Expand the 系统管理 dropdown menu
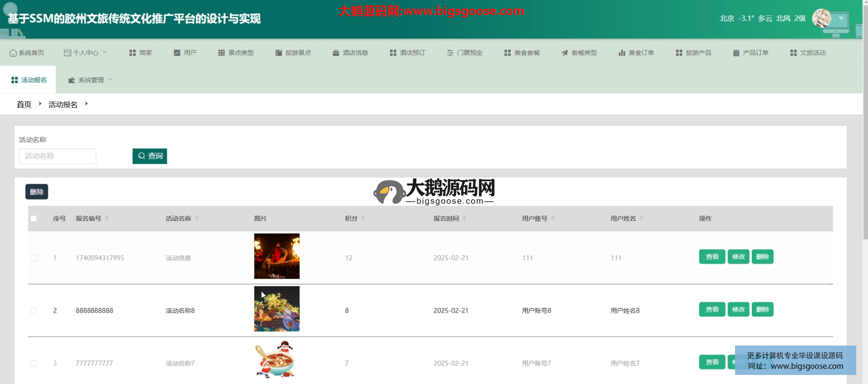 tap(90, 80)
